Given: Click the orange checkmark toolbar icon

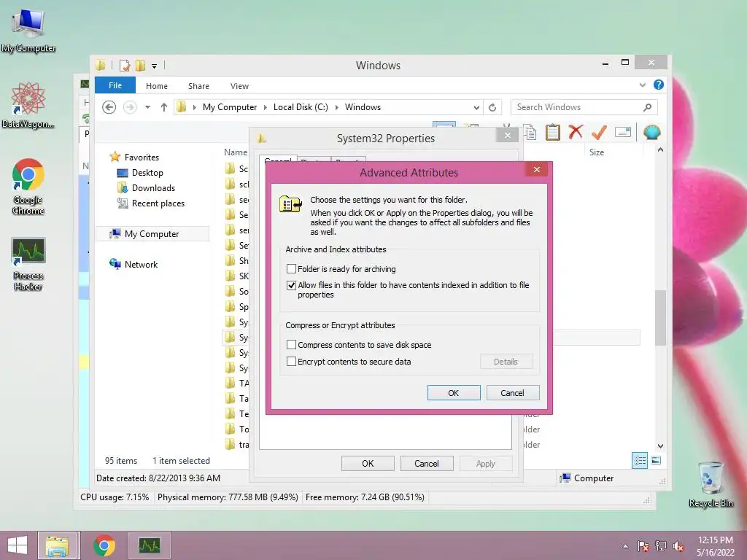Looking at the screenshot, I should coord(599,132).
